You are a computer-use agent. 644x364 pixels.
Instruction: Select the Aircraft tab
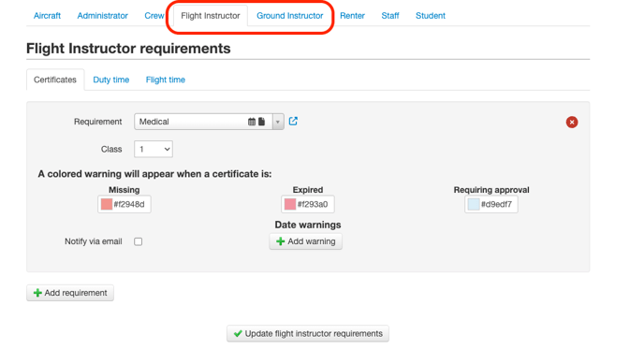pos(47,16)
